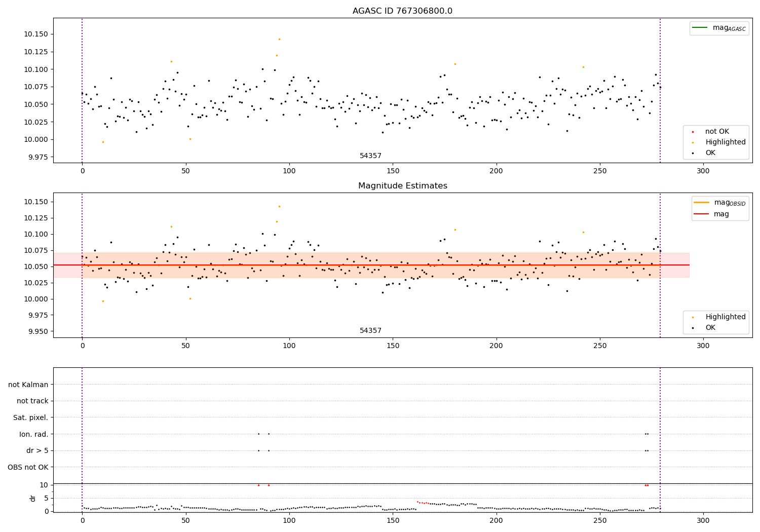Click the highest orange highlighted point in the top plot
Screen dimensions: 760x532
click(x=279, y=39)
